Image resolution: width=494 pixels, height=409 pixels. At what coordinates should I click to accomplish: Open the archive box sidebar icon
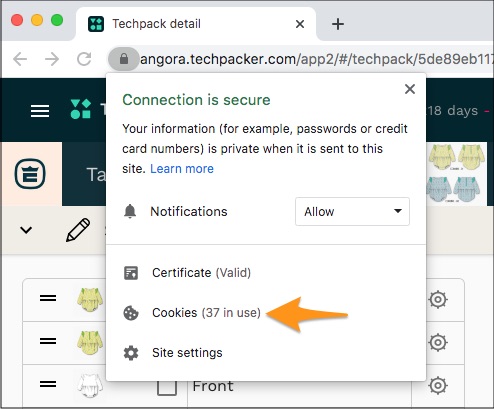click(x=30, y=174)
